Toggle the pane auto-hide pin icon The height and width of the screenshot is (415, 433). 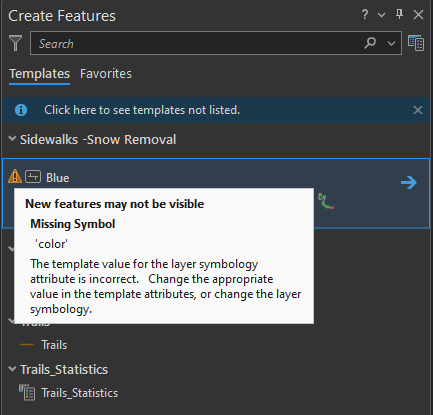[x=399, y=14]
